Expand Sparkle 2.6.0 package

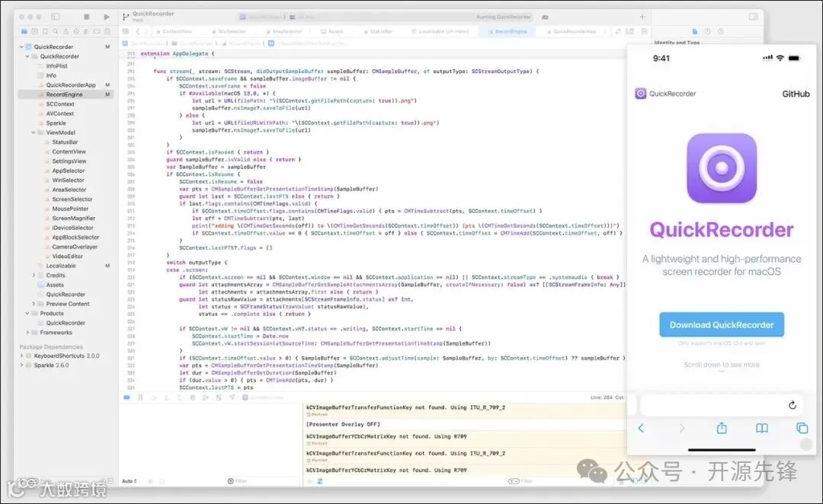[x=21, y=365]
